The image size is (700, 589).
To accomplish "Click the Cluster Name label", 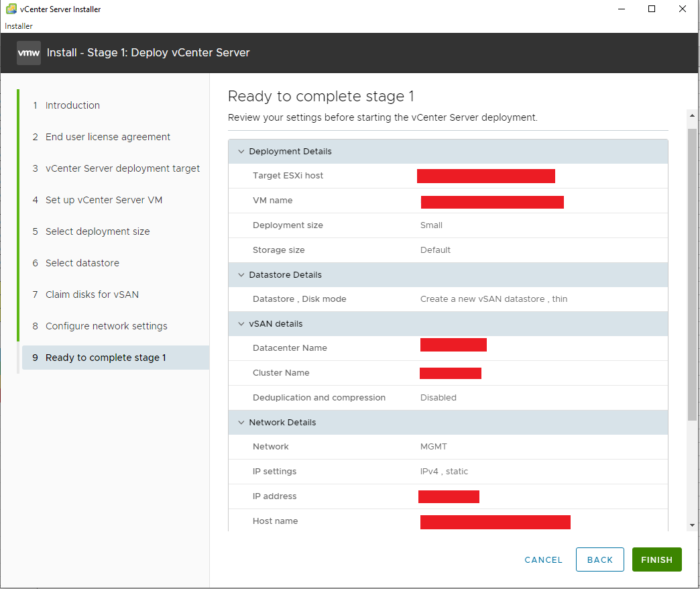I will point(281,373).
